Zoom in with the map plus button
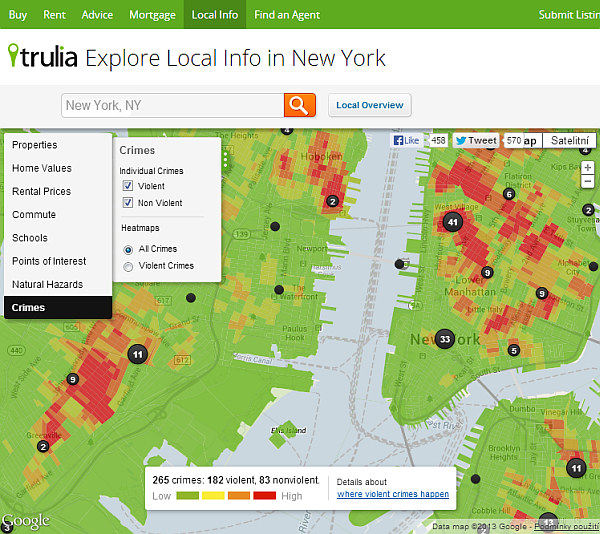Screen dimensions: 600x534 click(x=588, y=168)
